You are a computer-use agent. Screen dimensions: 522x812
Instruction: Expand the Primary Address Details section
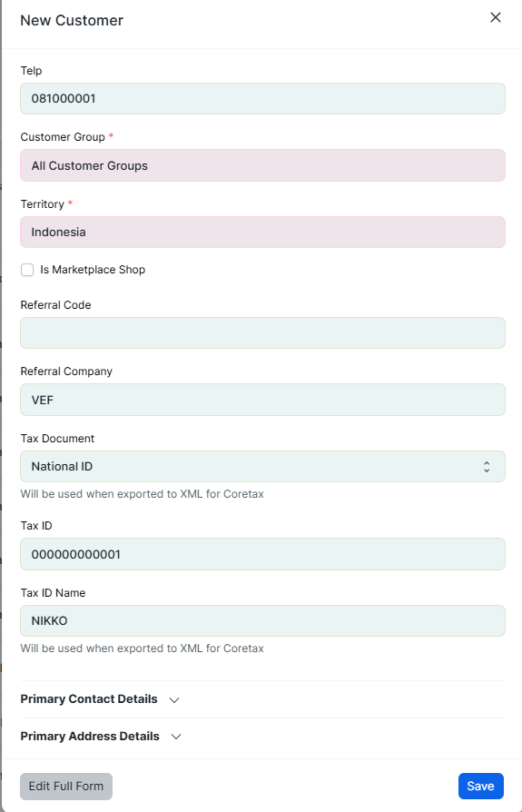(x=90, y=737)
